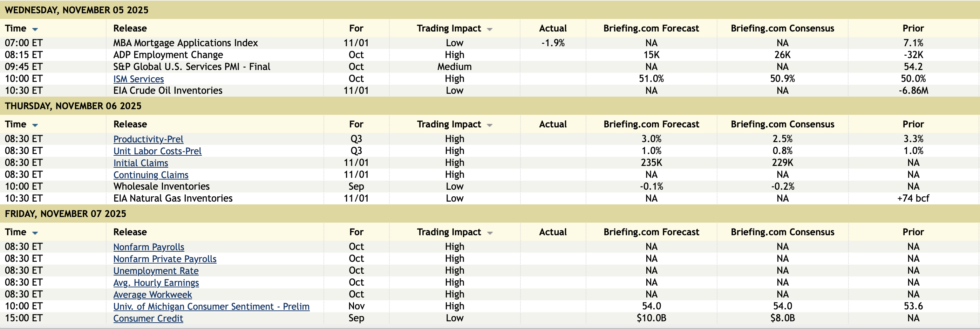Click the ADP Employment Change row

pyautogui.click(x=168, y=55)
